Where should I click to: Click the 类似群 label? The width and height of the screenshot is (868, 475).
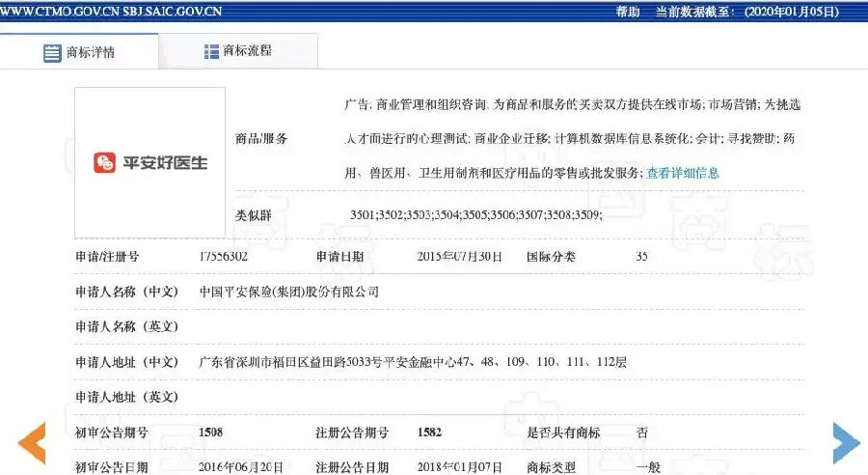coord(253,215)
